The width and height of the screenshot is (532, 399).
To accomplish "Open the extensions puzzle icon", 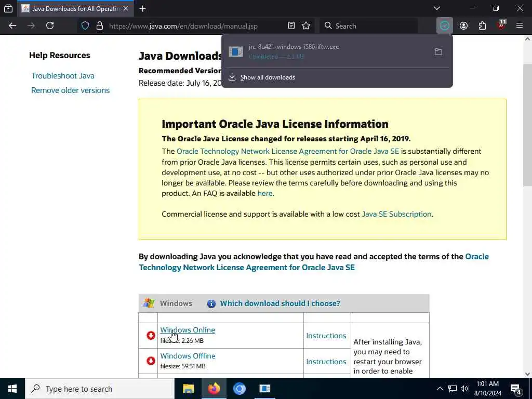I will pos(482,26).
